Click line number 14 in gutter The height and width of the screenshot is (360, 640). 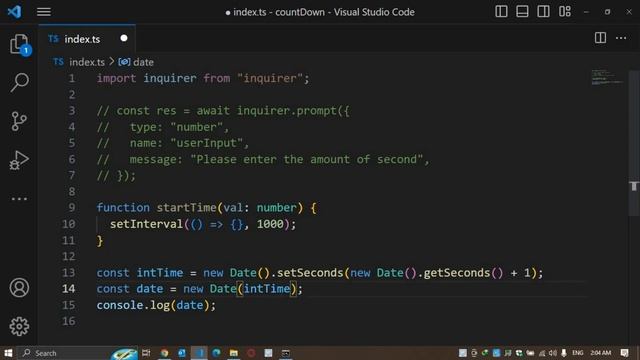(x=69, y=289)
